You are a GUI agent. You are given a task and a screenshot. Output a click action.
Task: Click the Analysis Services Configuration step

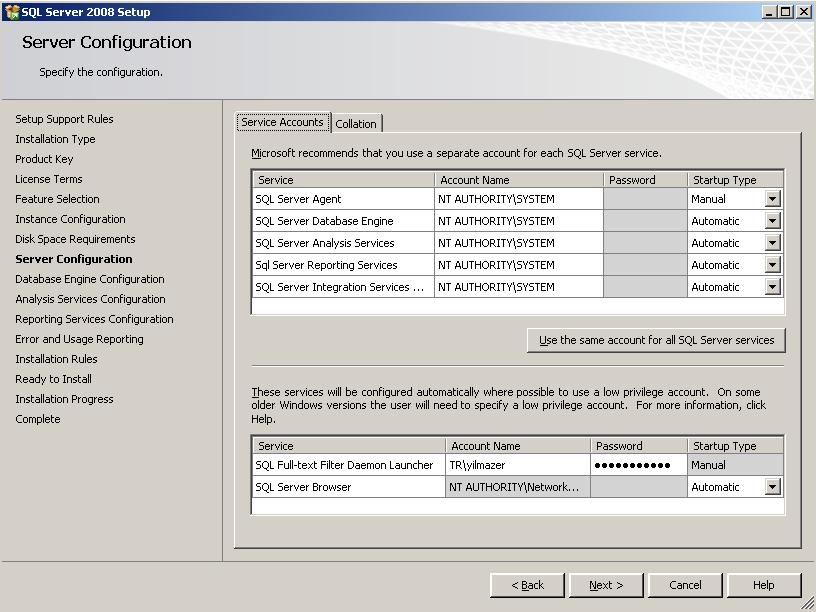click(90, 299)
